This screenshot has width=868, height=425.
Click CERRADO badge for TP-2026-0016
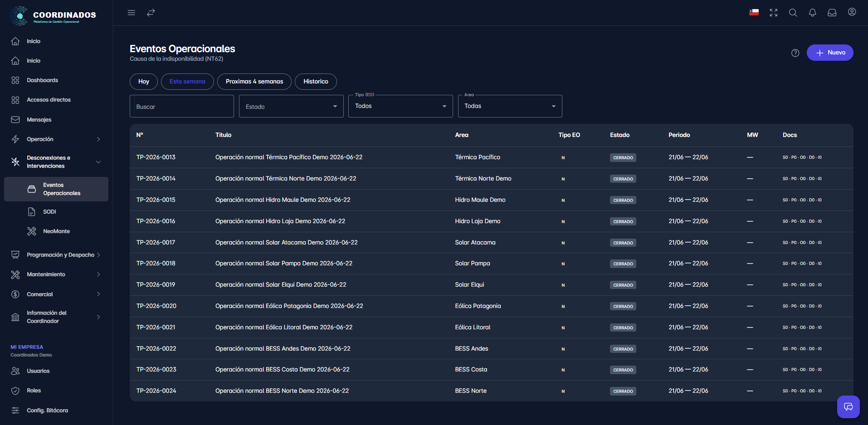(623, 221)
